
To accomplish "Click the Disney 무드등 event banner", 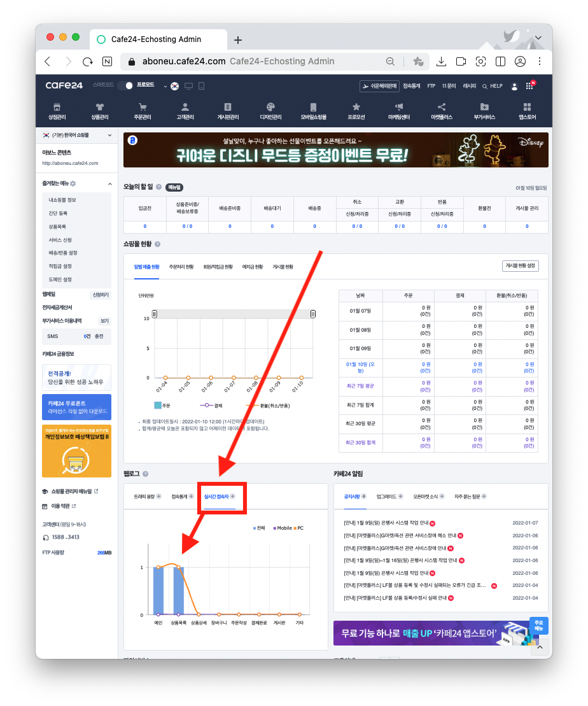I will [336, 150].
